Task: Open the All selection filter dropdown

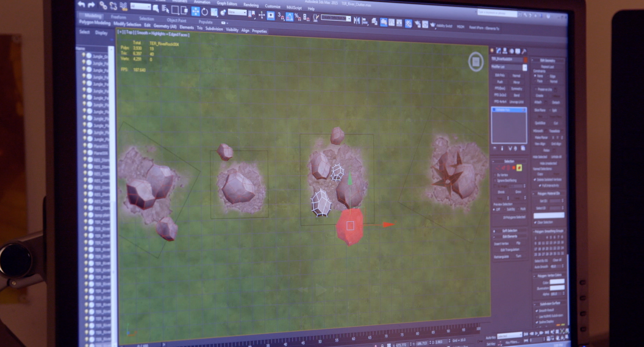Action: (141, 6)
